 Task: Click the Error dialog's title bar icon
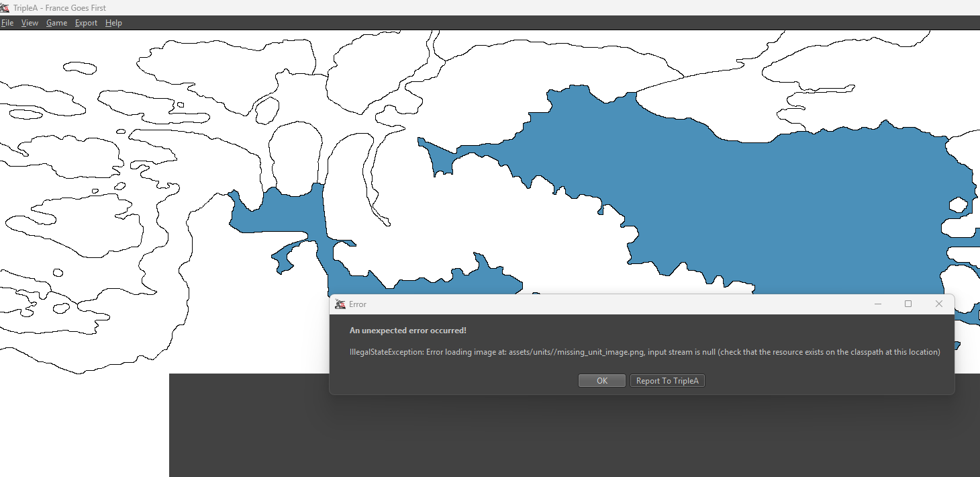pos(340,304)
